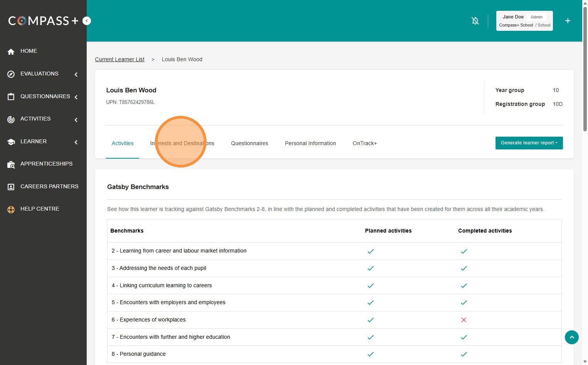
Task: Click planned checkmark for Personal guidance row
Action: point(371,354)
